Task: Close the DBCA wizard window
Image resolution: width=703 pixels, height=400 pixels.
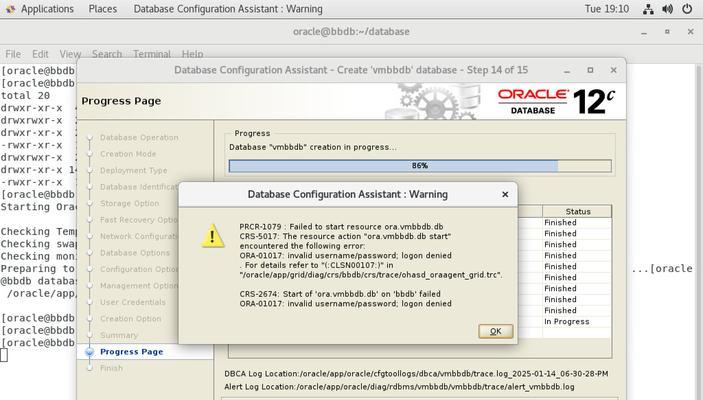Action: 613,70
